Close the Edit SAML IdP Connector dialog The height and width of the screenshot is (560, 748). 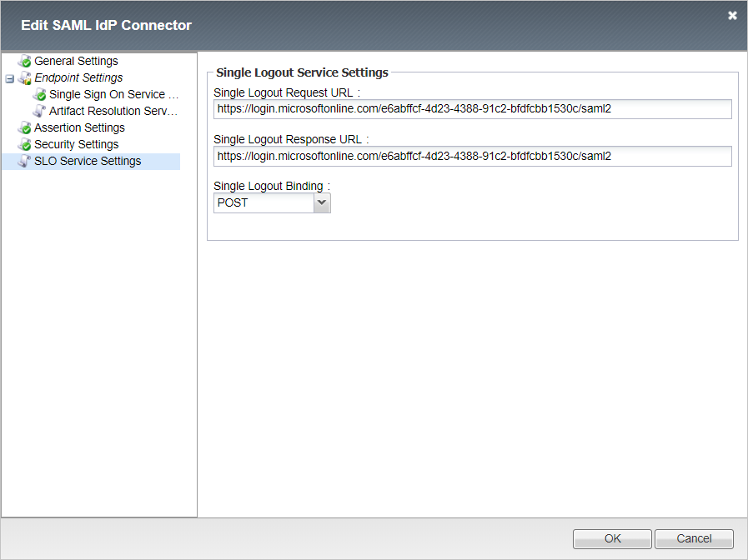pos(732,16)
